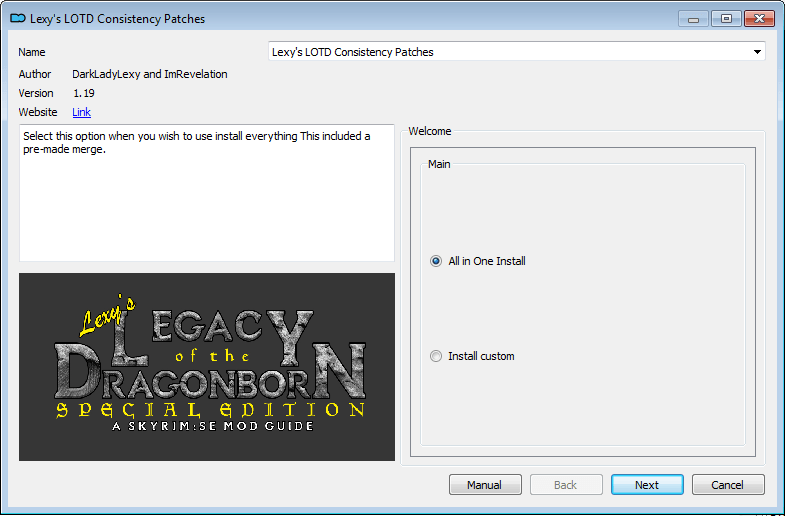Click the Next button

click(647, 485)
